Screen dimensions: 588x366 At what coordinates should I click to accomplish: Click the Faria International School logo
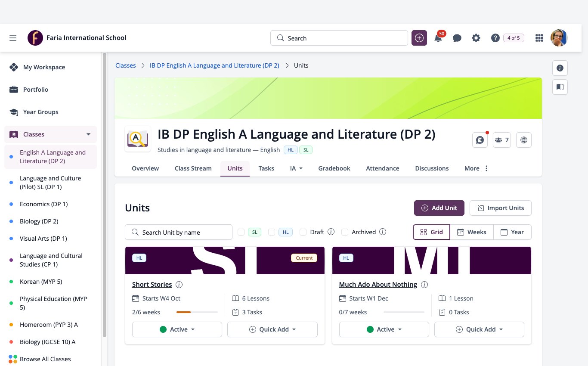click(x=35, y=38)
